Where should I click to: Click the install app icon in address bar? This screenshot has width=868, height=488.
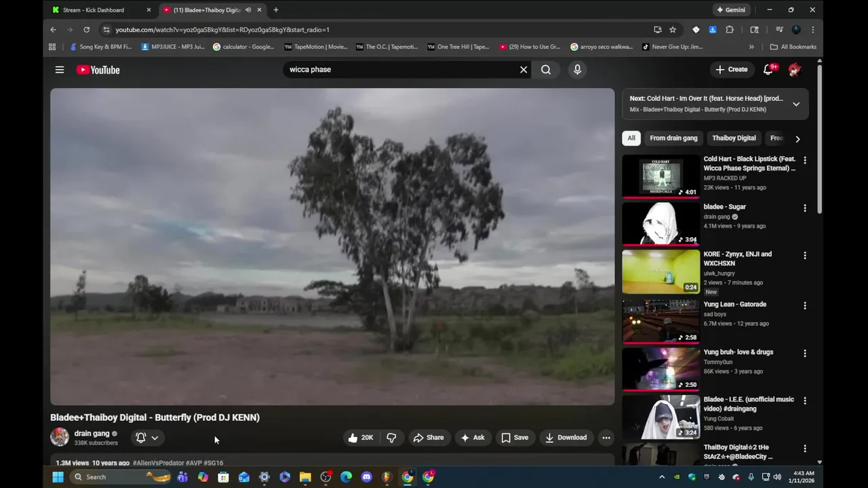point(658,30)
